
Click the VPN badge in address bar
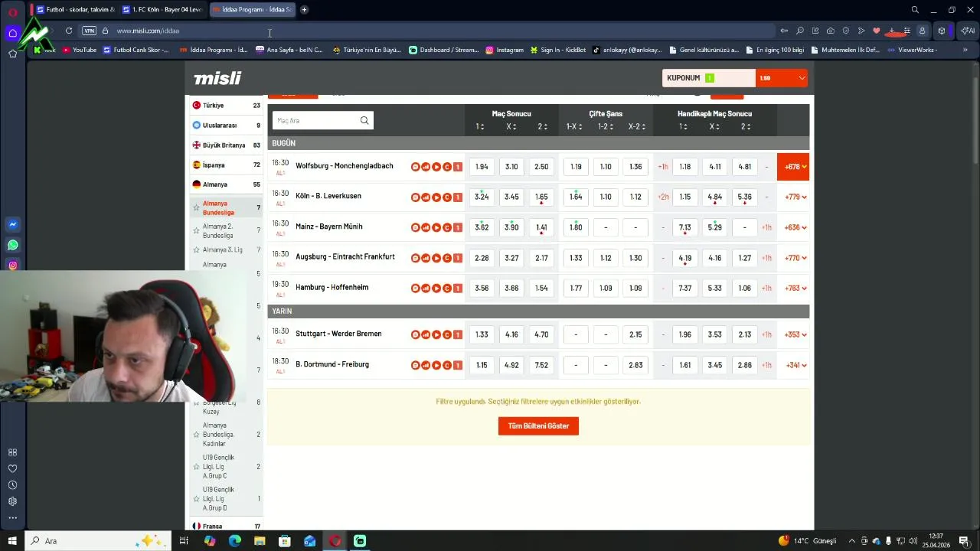[89, 31]
